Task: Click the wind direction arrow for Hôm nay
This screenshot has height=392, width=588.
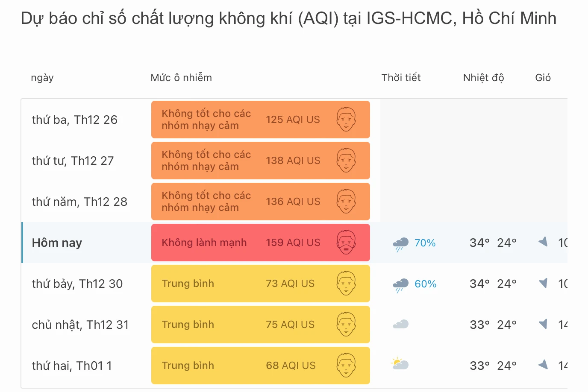Action: tap(543, 242)
